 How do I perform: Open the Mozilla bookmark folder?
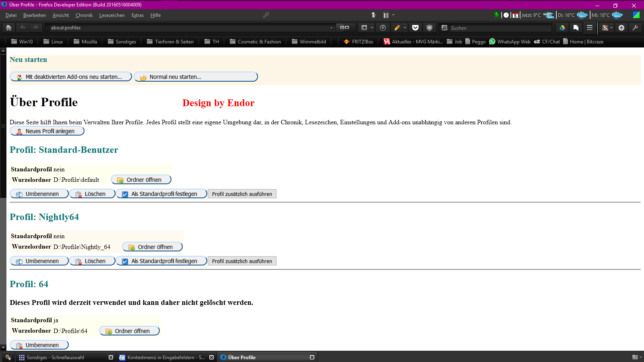click(85, 41)
